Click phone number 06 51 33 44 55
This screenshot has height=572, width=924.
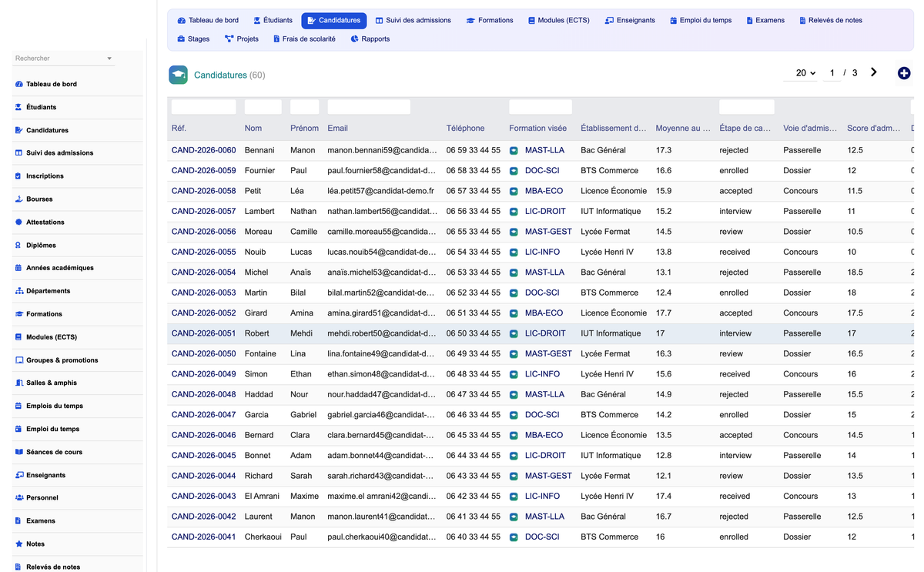point(473,313)
